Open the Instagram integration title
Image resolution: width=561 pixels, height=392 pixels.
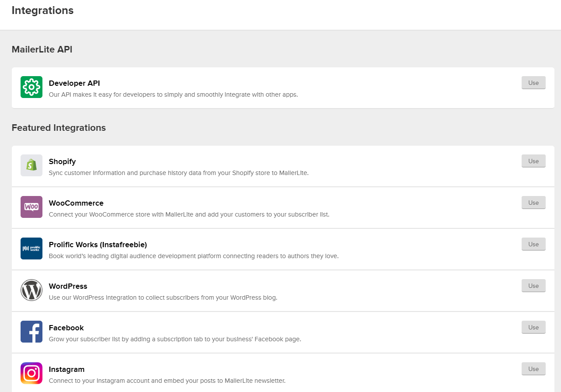tap(67, 369)
